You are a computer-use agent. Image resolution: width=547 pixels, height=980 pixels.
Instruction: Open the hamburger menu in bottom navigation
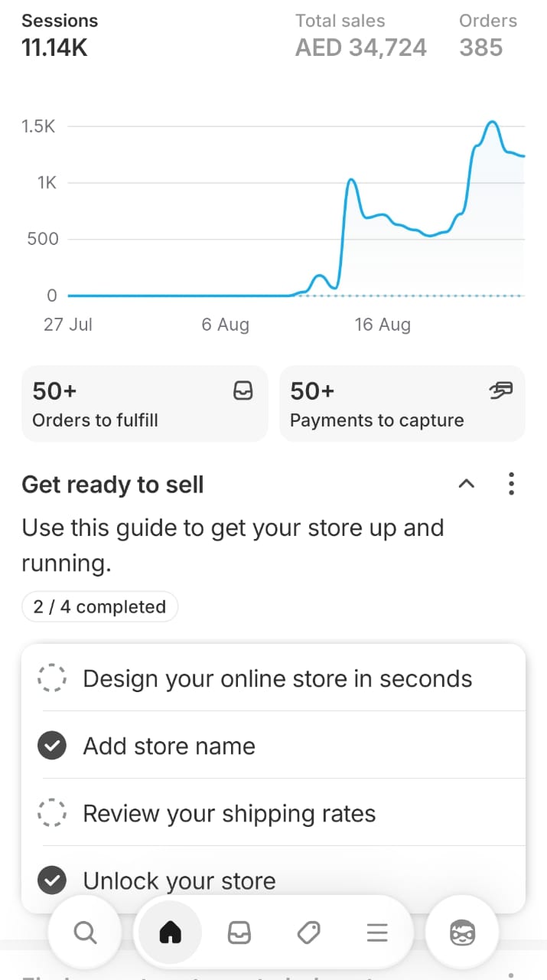click(377, 933)
